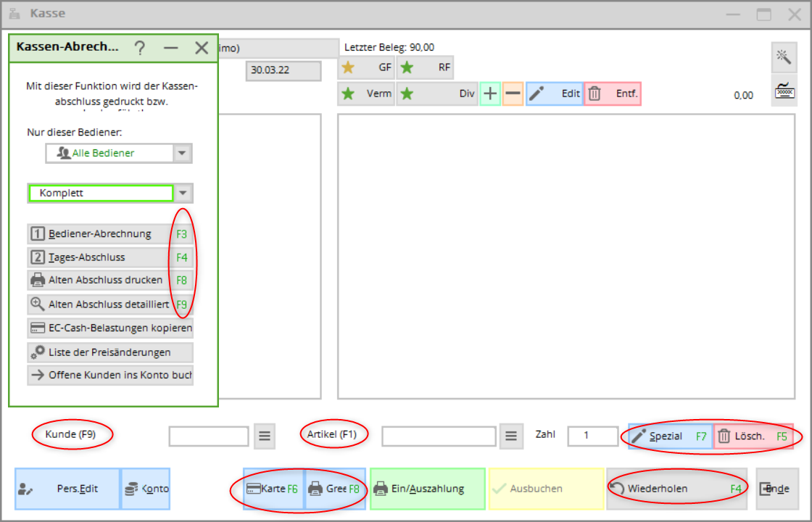Click the printer button F8

click(335, 489)
